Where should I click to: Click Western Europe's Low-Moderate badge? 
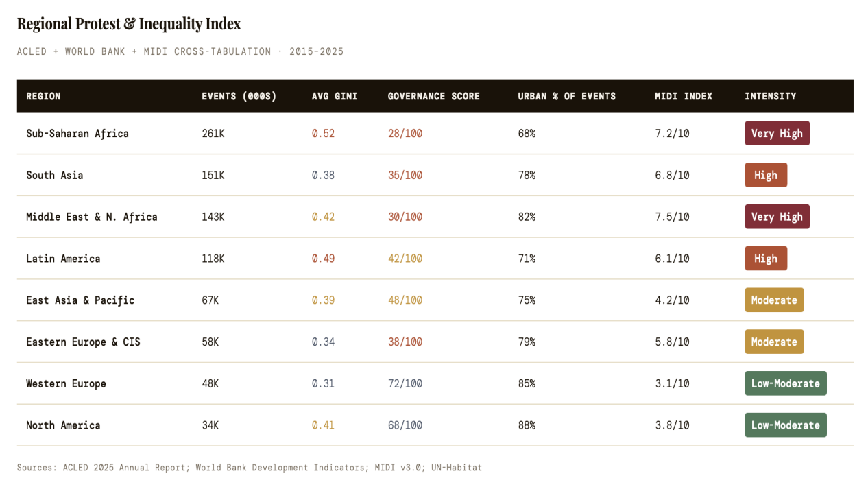[785, 383]
